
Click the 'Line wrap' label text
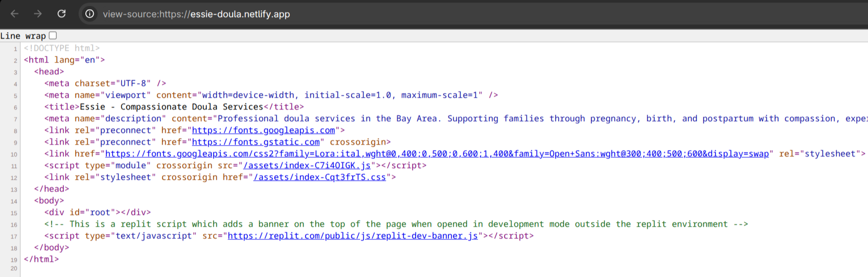(x=23, y=36)
